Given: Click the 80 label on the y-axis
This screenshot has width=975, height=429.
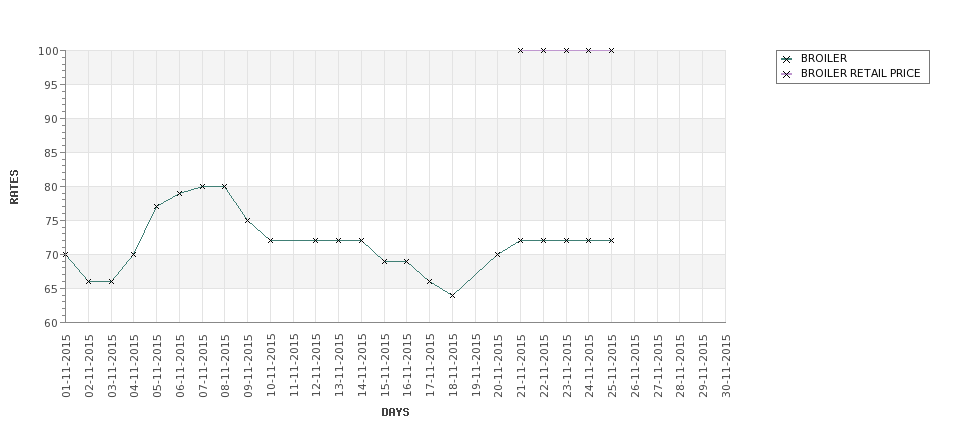Looking at the screenshot, I should [51, 187].
